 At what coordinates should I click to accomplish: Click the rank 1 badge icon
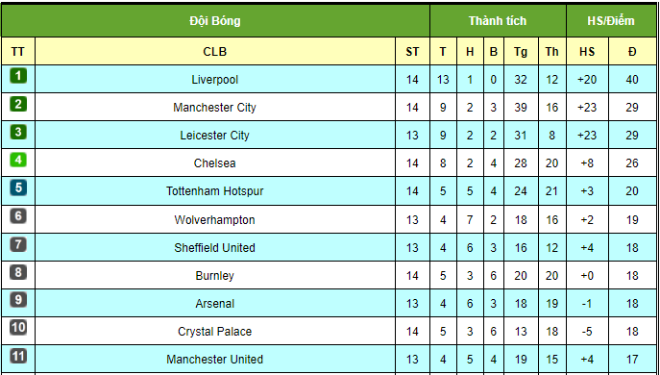[18, 76]
